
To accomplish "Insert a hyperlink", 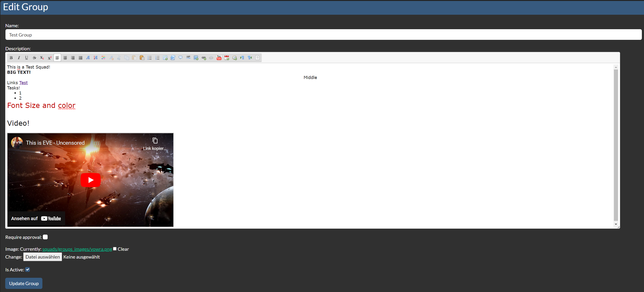I will (x=203, y=58).
